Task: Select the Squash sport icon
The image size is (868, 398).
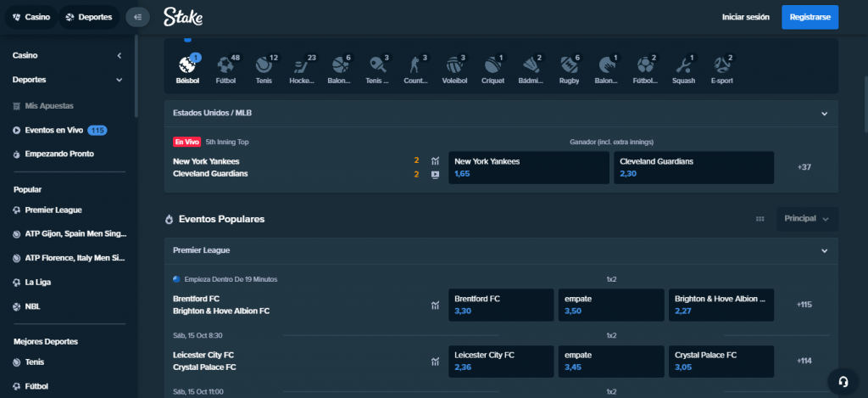Action: (x=683, y=65)
